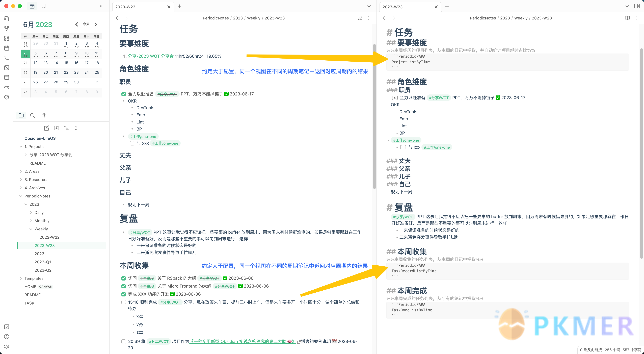Collapse the 1. Projects folder
Viewport: 644px width, 354px height.
coord(21,147)
